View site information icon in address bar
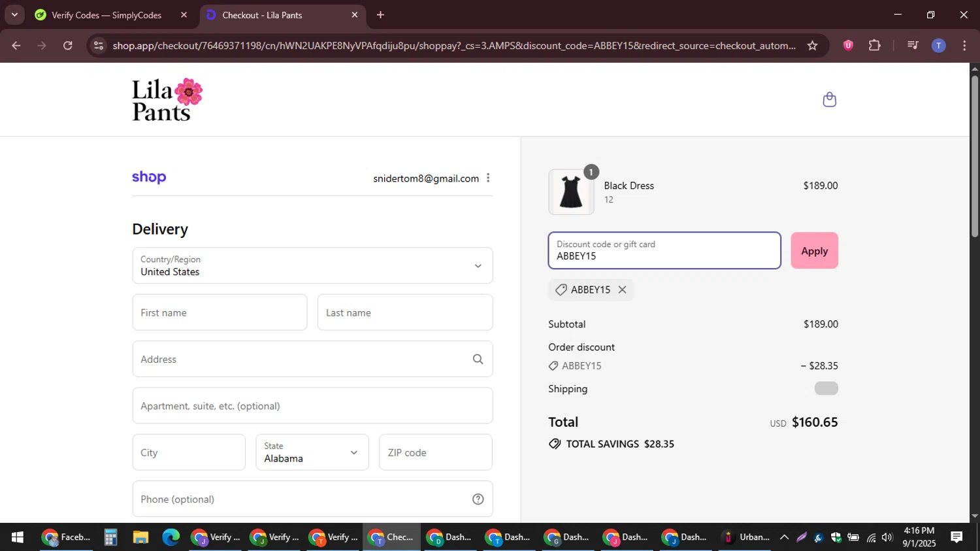The width and height of the screenshot is (980, 551). (x=99, y=45)
